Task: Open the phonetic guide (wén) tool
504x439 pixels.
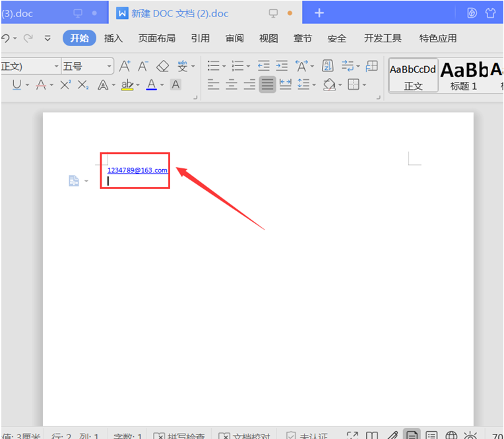Action: tap(183, 66)
